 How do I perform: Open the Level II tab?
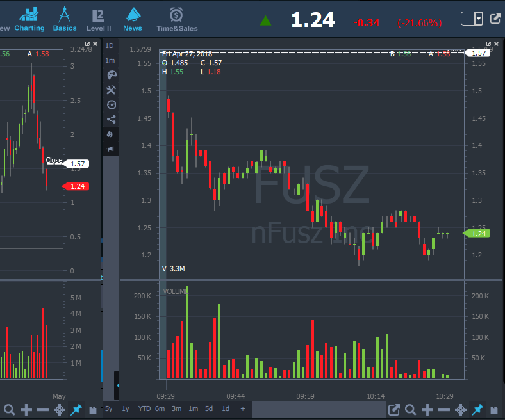pos(99,20)
